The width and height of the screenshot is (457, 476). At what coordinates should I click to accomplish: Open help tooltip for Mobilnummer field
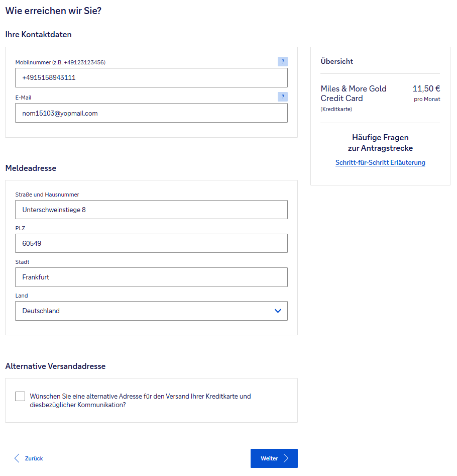[283, 62]
